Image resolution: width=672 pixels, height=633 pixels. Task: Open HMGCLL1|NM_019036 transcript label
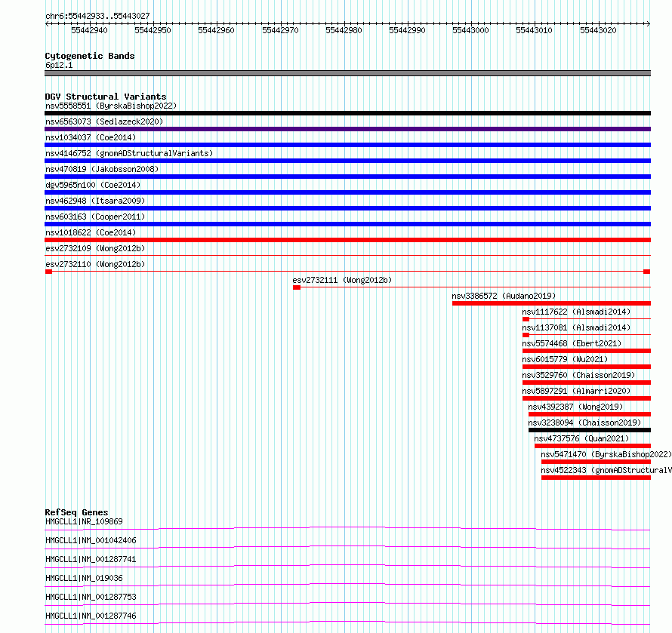(84, 578)
